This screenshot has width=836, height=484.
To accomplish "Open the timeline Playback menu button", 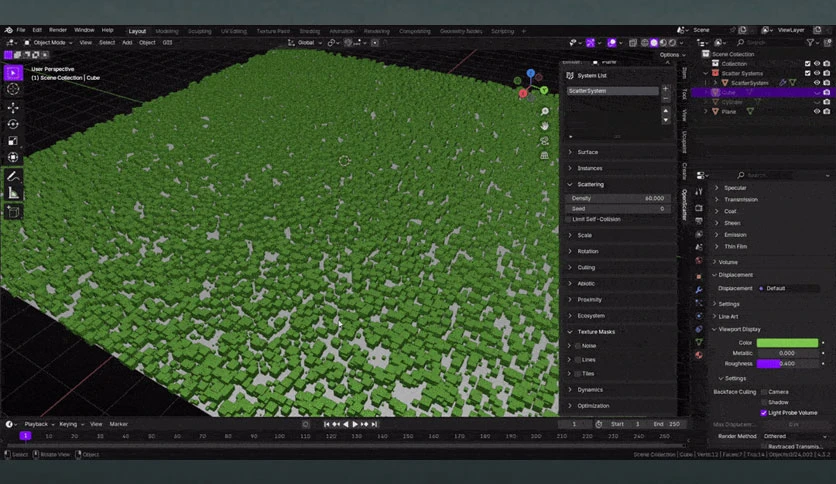I will [39, 424].
